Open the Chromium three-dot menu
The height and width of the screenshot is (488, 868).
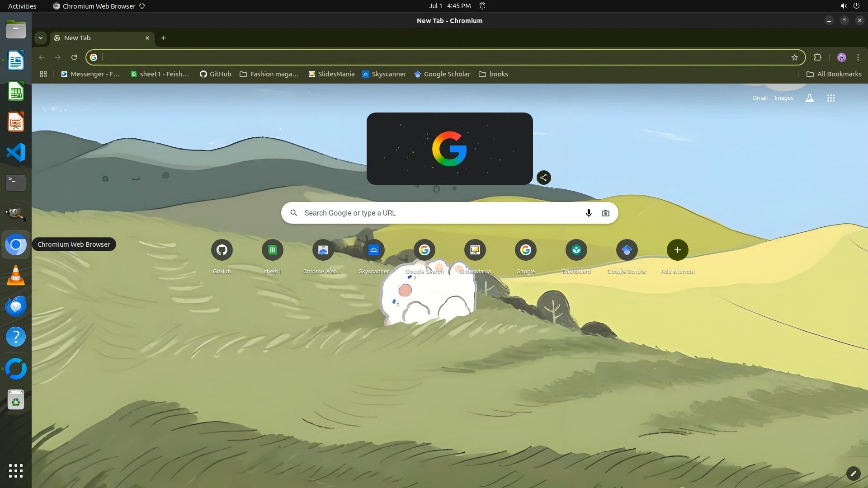[858, 57]
